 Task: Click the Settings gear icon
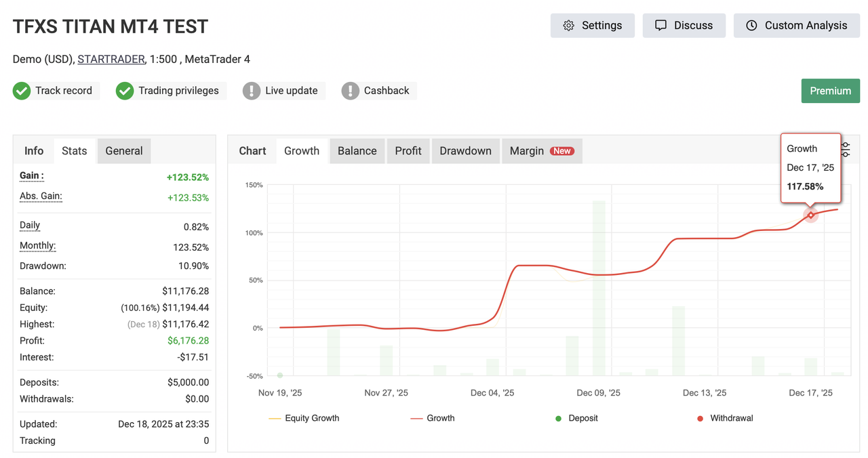[568, 25]
